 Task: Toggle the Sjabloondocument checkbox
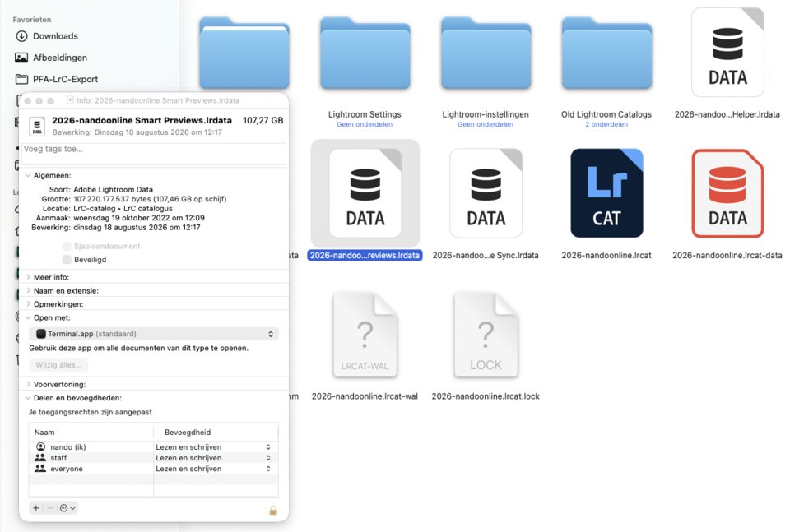click(x=67, y=246)
